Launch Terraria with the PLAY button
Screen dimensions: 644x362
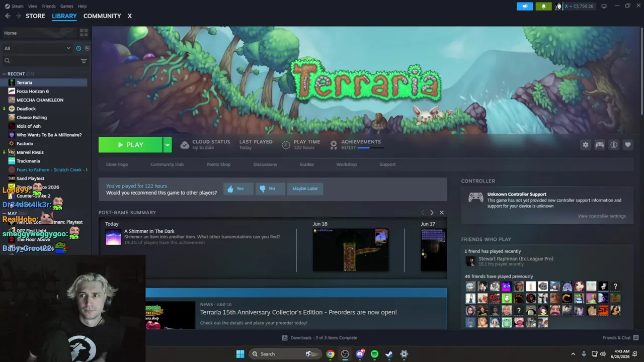click(130, 145)
